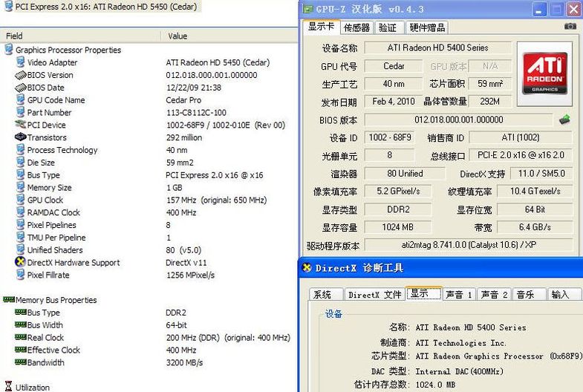Image resolution: width=583 pixels, height=392 pixels.
Task: Select the '113-C8112C-100' part number value
Action: 196,112
